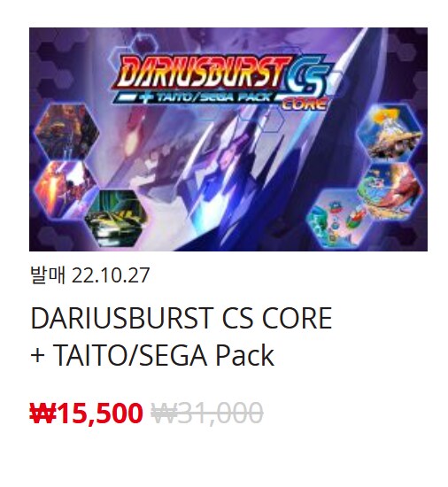448x487 pixels.
Task: Select top-right hexagon with yellow craft
Action: pyautogui.click(x=390, y=133)
